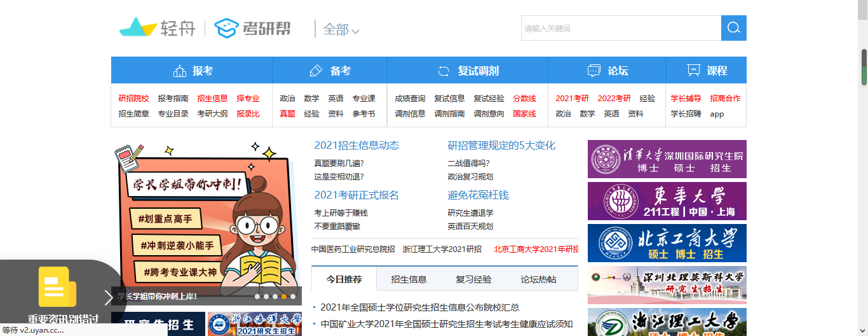Select the second carousel indicator dot

(x=266, y=297)
